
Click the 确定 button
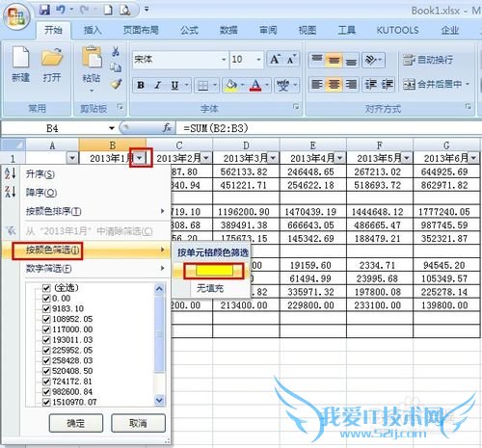pos(76,423)
